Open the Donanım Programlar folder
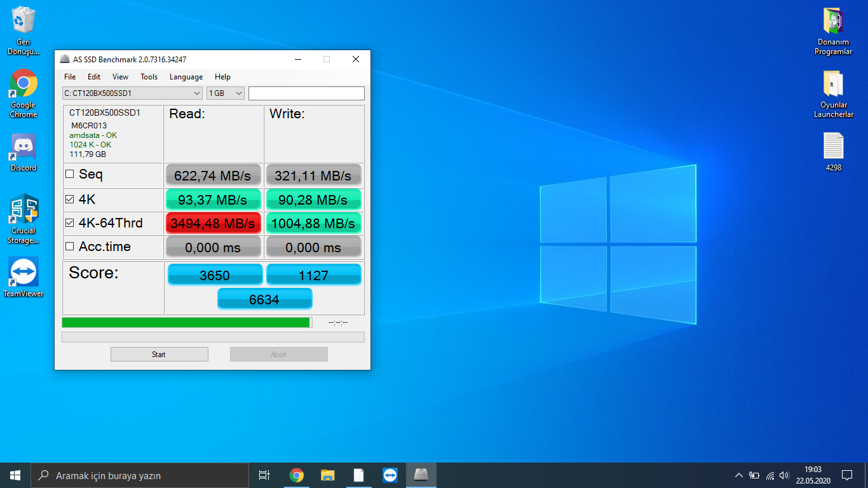 click(x=833, y=31)
